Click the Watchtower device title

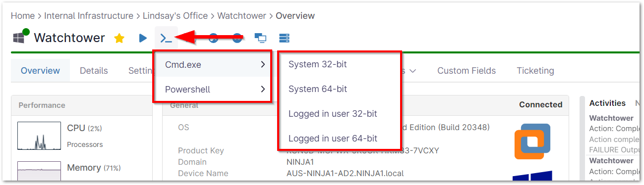pyautogui.click(x=69, y=38)
